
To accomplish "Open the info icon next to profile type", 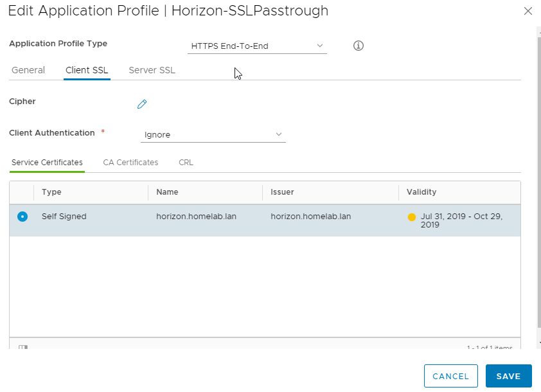I will click(x=358, y=46).
